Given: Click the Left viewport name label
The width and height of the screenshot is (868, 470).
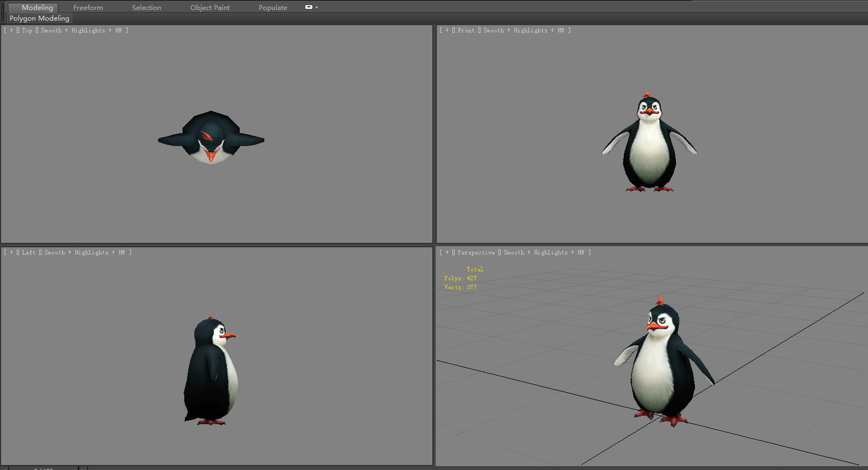Looking at the screenshot, I should tap(29, 253).
